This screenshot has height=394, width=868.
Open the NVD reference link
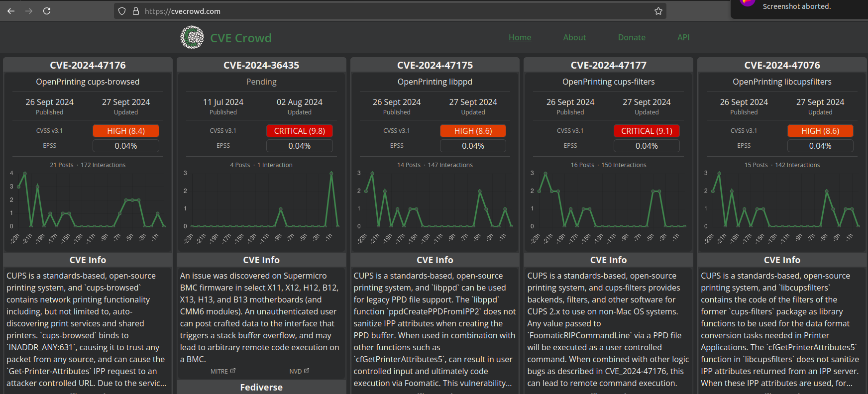(x=299, y=371)
